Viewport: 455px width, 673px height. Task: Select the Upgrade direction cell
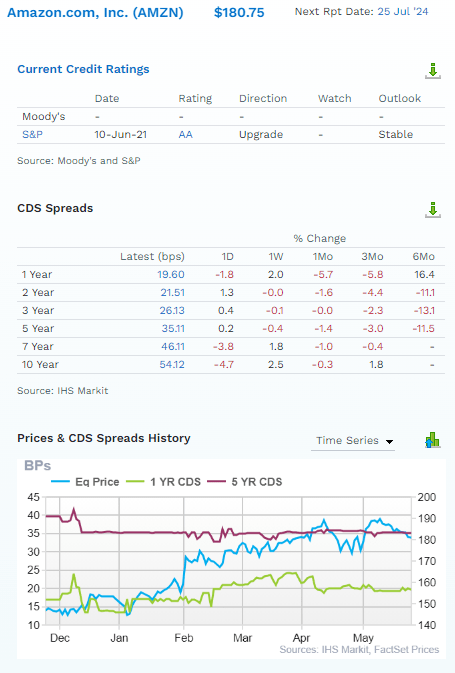tap(261, 134)
